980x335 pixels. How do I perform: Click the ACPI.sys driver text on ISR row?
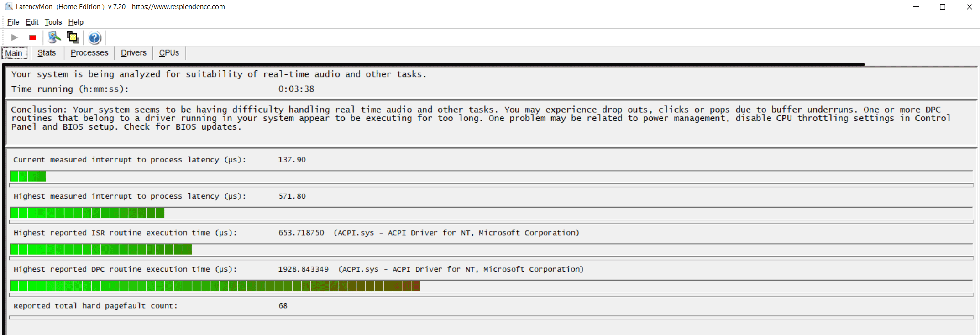[x=456, y=233]
